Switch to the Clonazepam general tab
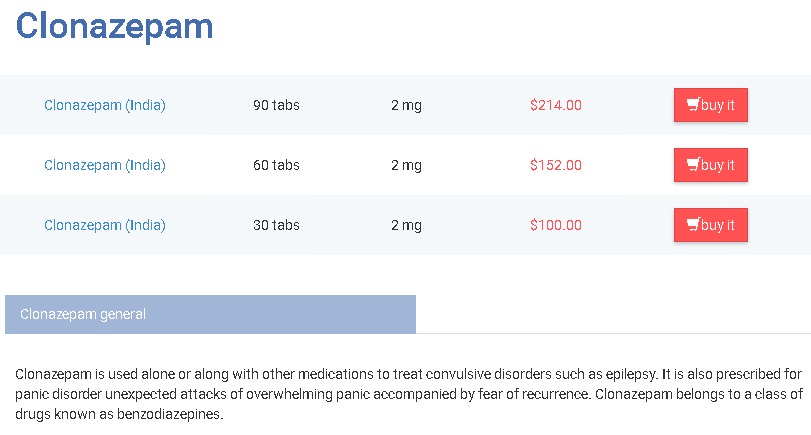Screen dimensions: 811x435 [x=211, y=314]
